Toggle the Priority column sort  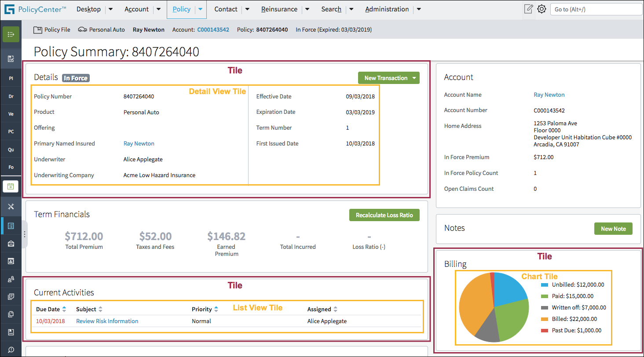pos(215,309)
